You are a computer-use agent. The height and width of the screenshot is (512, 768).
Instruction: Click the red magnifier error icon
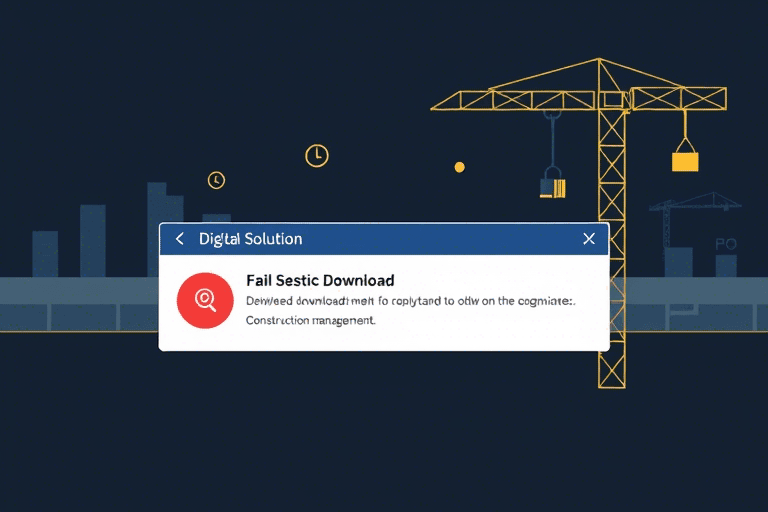tap(205, 300)
